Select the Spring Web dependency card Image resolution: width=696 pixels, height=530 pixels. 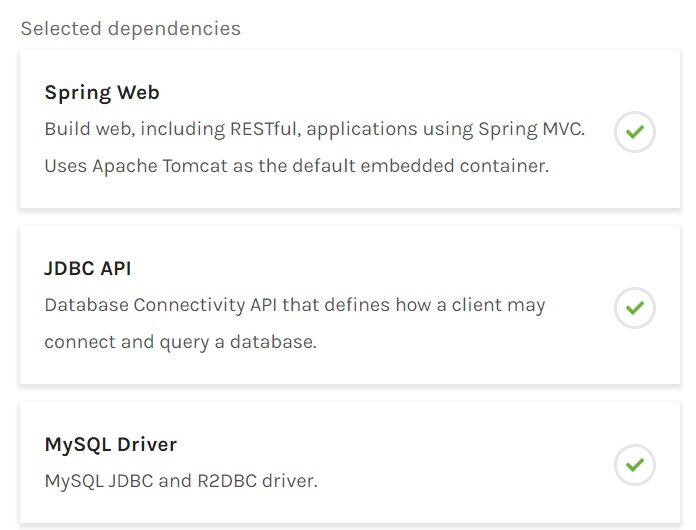(x=350, y=129)
